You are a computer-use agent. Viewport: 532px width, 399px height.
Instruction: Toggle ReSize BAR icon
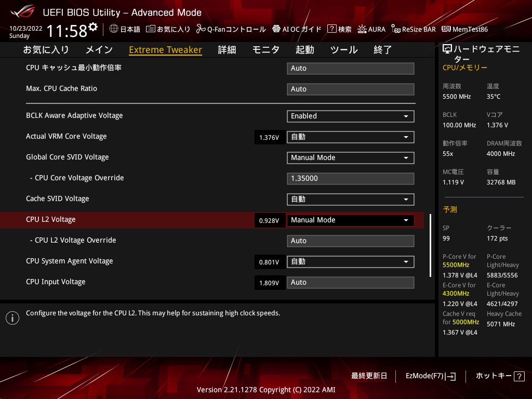[395, 29]
